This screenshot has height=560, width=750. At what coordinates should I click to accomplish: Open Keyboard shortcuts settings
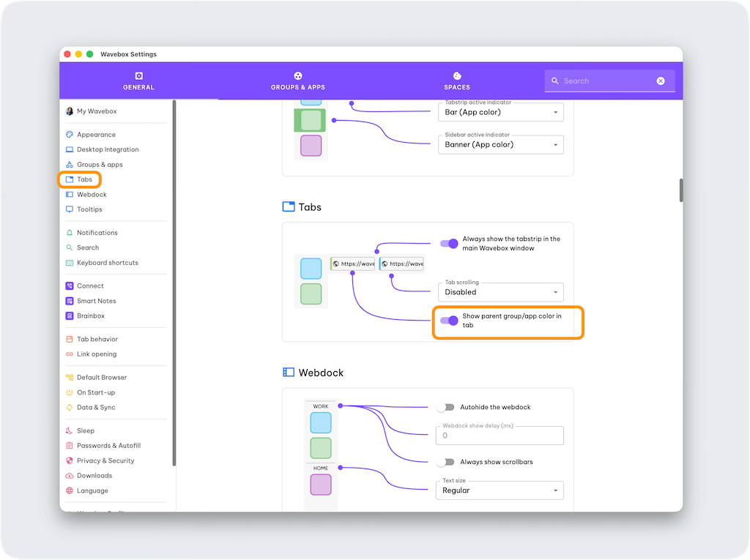click(x=107, y=263)
